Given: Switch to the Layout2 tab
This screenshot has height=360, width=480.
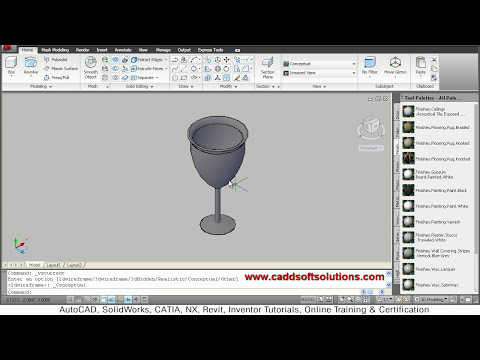Looking at the screenshot, I should click(x=74, y=265).
